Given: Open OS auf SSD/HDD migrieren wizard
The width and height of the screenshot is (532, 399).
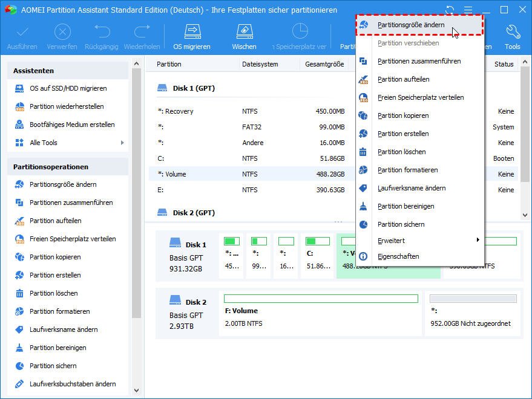Looking at the screenshot, I should coord(68,88).
